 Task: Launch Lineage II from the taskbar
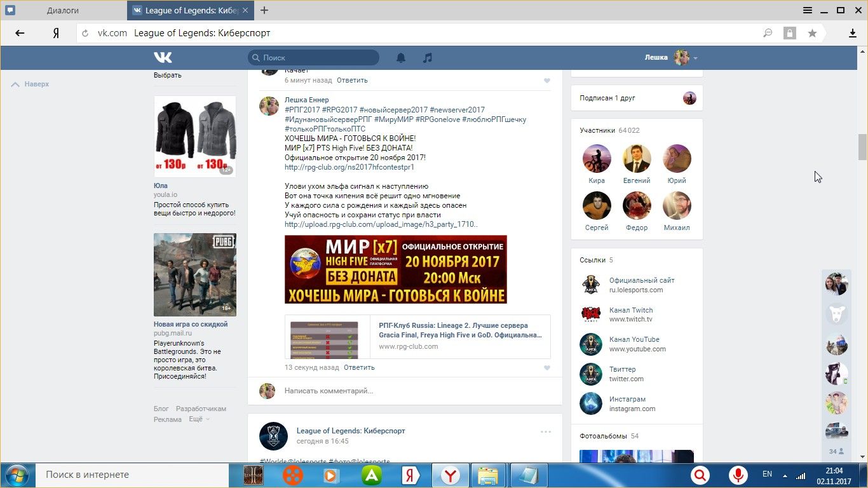[x=254, y=475]
